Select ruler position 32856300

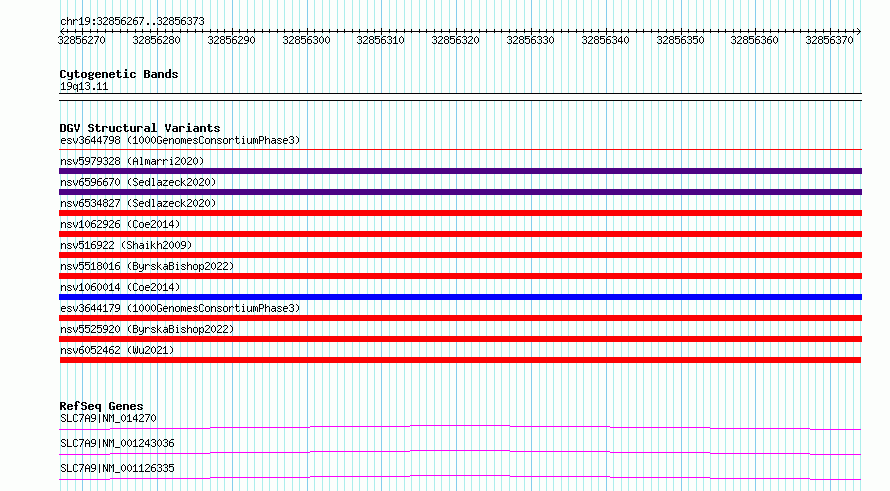306,40
